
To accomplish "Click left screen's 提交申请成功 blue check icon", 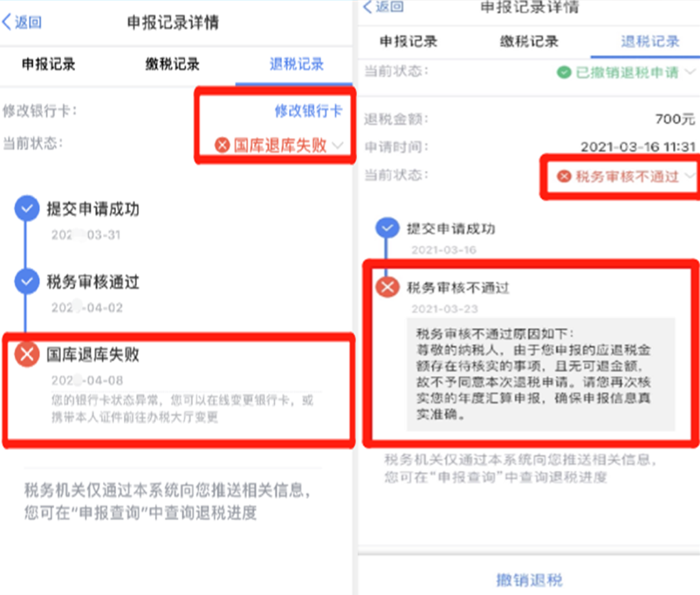I will point(27,208).
